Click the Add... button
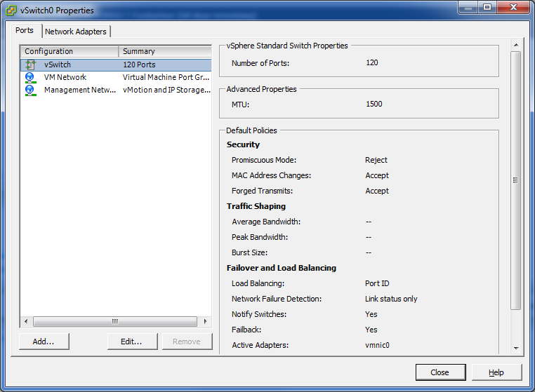The image size is (535, 392). coord(44,342)
